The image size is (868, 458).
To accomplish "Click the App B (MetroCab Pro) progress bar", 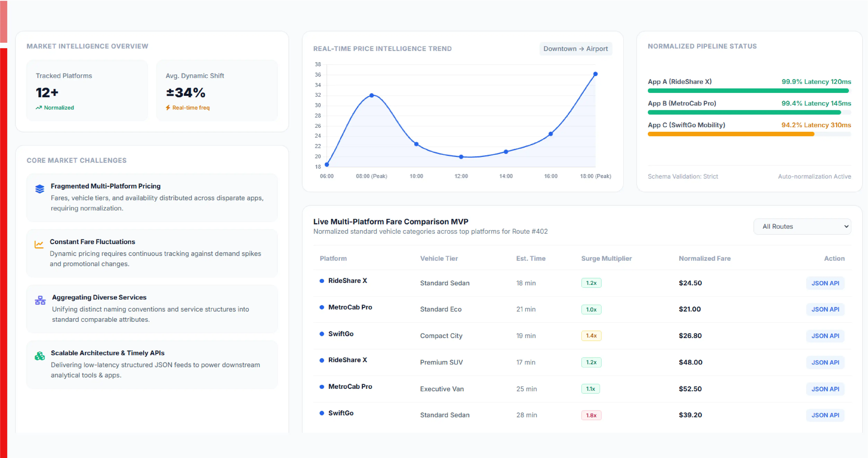I will coord(749,112).
